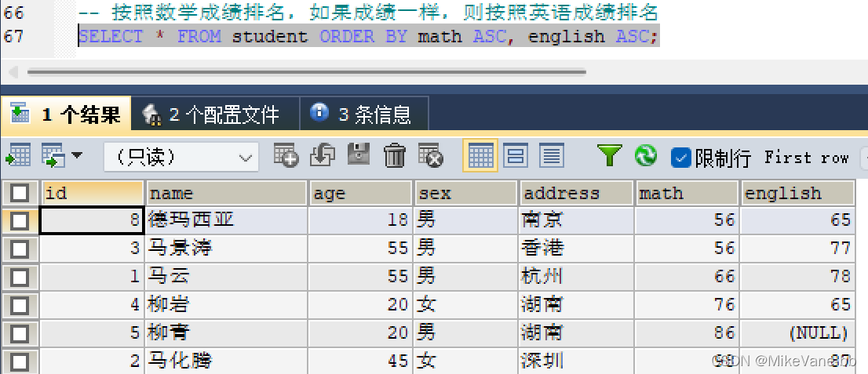Sort by the age column header

pos(359,193)
